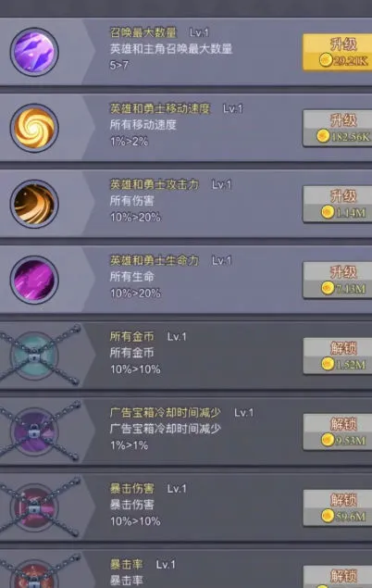Tap the chained pink crit damage icon
The width and height of the screenshot is (372, 588).
(34, 507)
